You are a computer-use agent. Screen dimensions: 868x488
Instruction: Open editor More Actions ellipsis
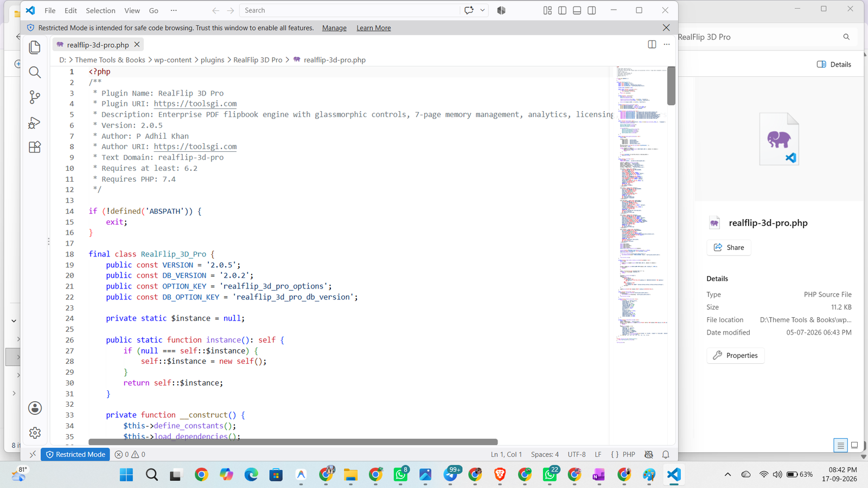pyautogui.click(x=667, y=44)
